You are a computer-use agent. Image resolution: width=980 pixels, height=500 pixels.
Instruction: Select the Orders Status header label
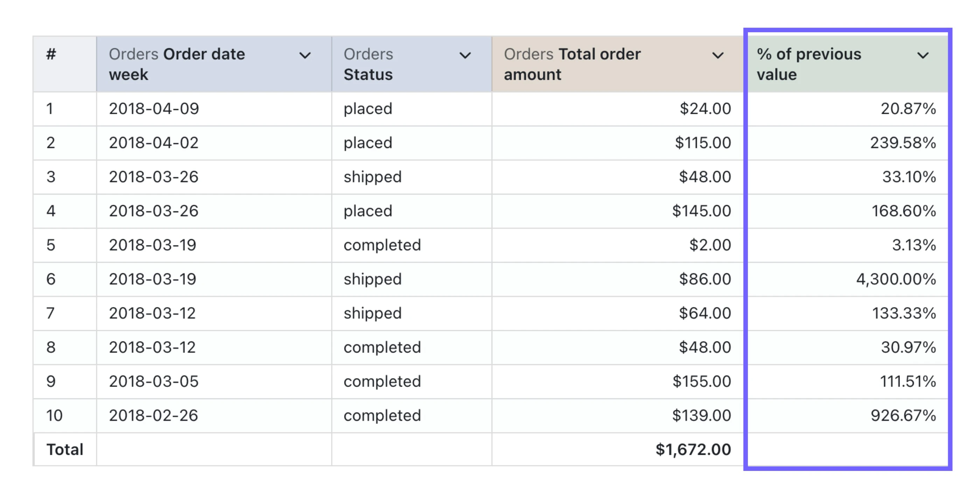point(368,64)
